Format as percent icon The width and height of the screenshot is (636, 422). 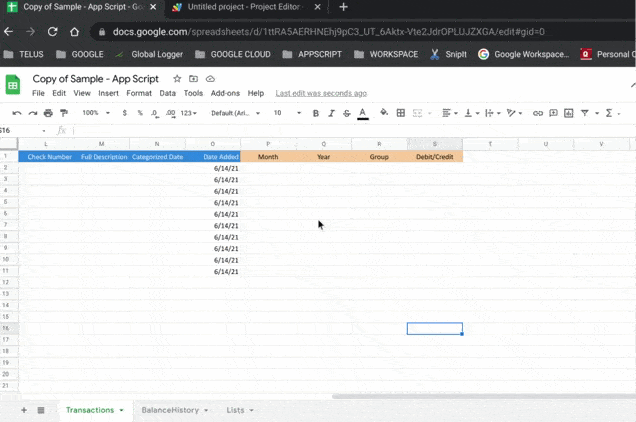(140, 113)
